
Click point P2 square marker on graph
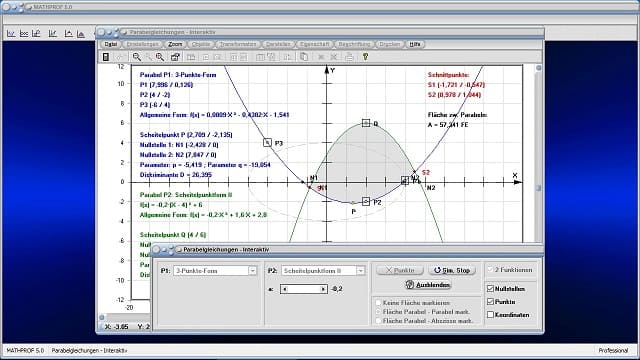(366, 202)
